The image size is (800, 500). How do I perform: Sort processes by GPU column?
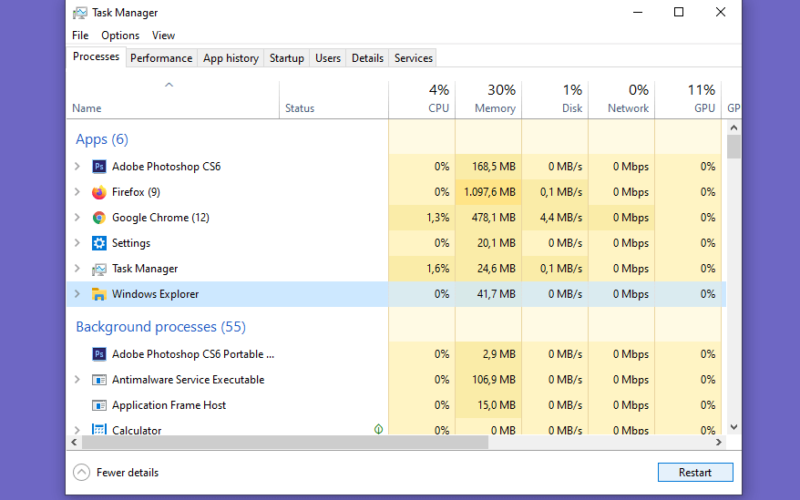[688, 100]
